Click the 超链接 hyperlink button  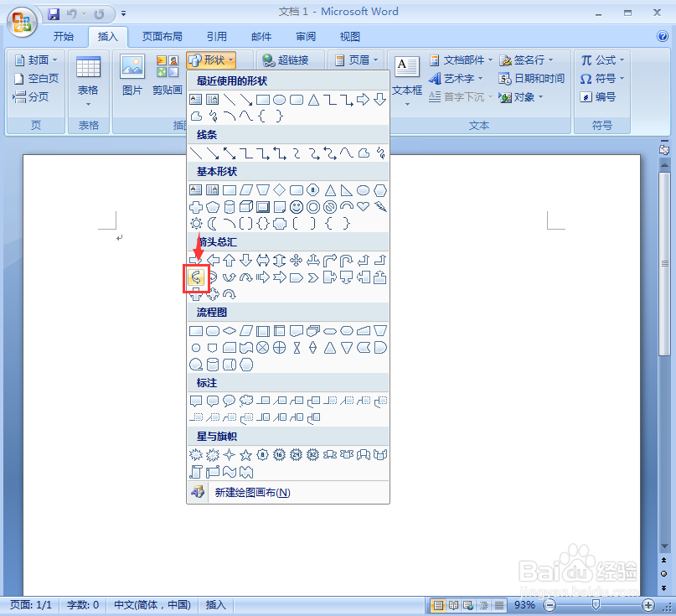[286, 60]
